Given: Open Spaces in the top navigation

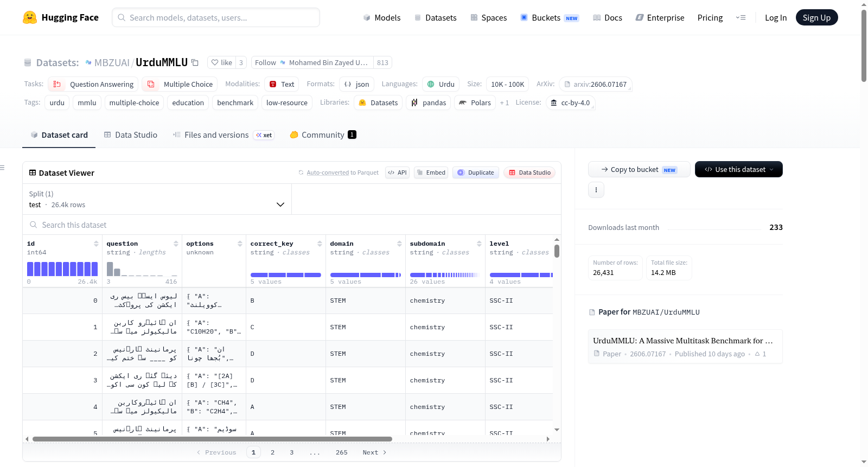Looking at the screenshot, I should pyautogui.click(x=488, y=17).
